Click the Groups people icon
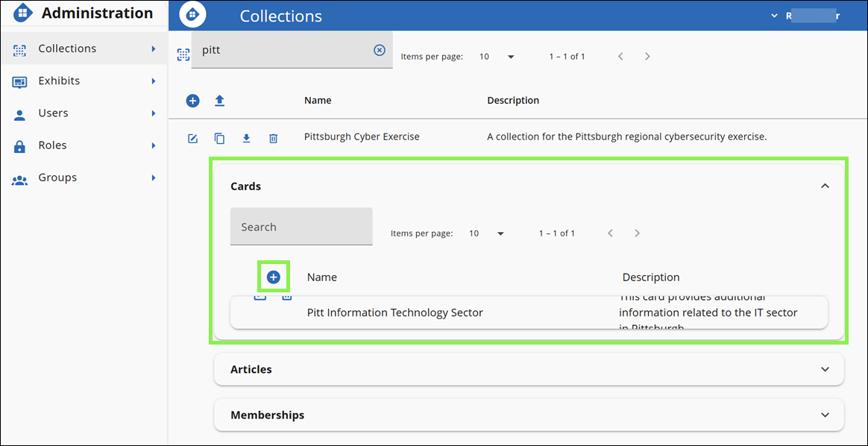The image size is (868, 446). 19,180
